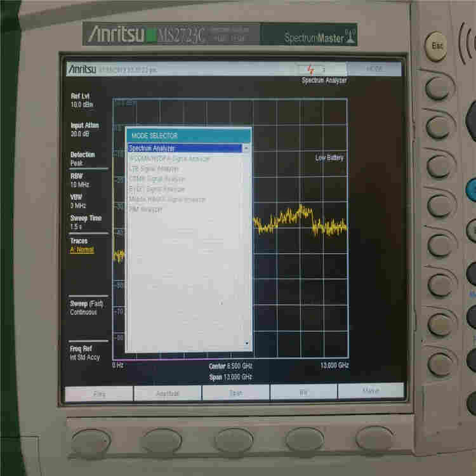Click the Detection Peak setting
Viewport: 476px width, 476px height.
point(83,159)
